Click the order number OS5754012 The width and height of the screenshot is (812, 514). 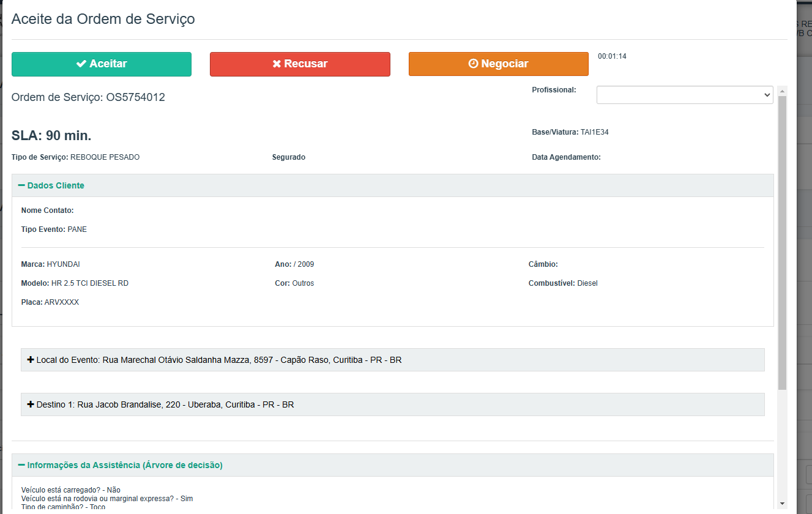[135, 97]
